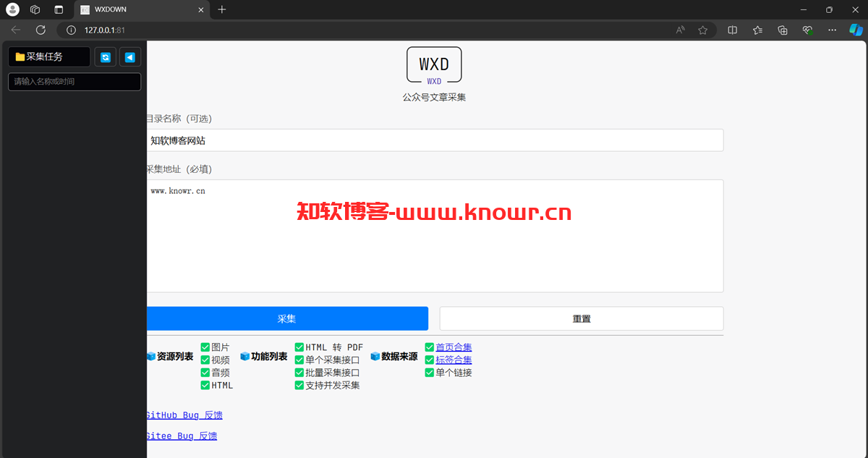Open the Gitee Bug 反馈 link
Image resolution: width=868 pixels, height=458 pixels.
pyautogui.click(x=182, y=436)
